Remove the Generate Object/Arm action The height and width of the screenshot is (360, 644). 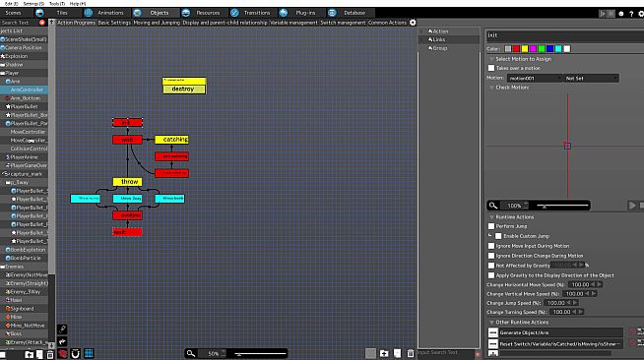pyautogui.click(x=493, y=332)
